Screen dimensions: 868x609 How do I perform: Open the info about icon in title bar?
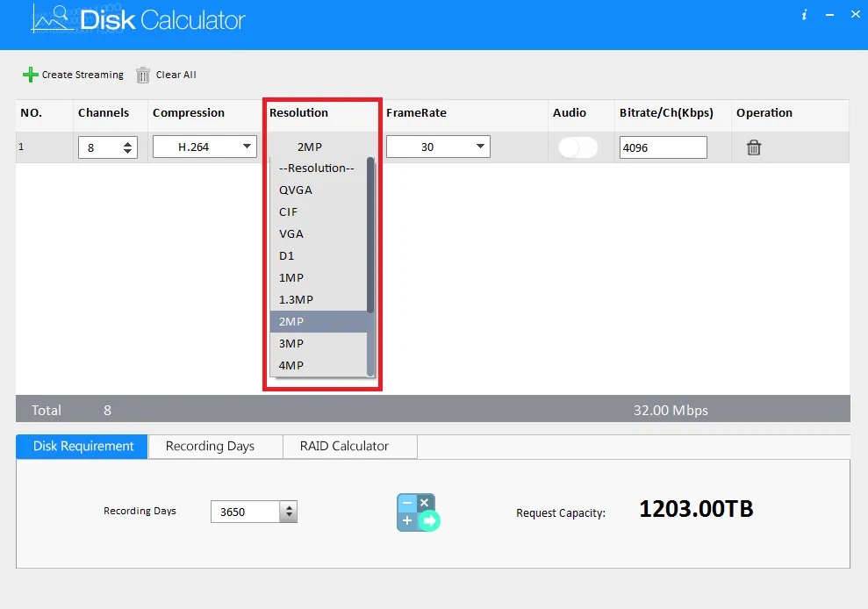pyautogui.click(x=804, y=15)
